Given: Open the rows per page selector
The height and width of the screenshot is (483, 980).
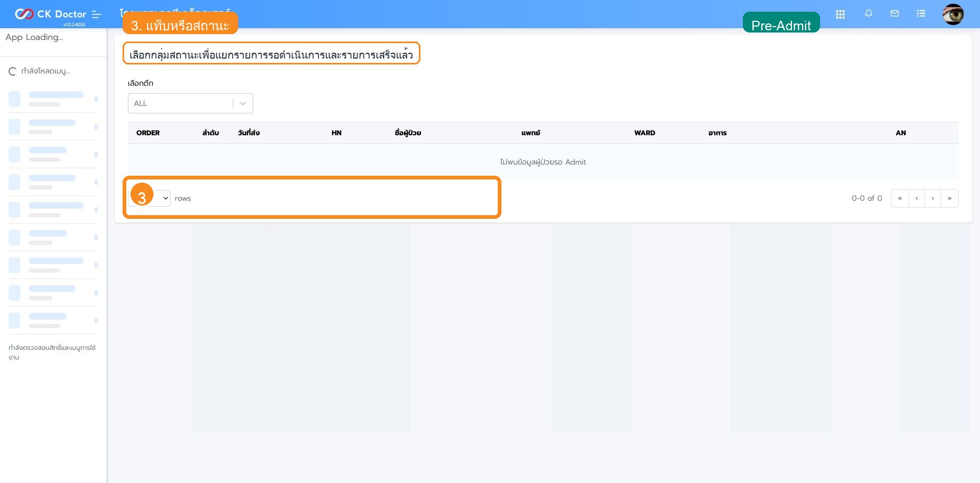Looking at the screenshot, I should [149, 198].
